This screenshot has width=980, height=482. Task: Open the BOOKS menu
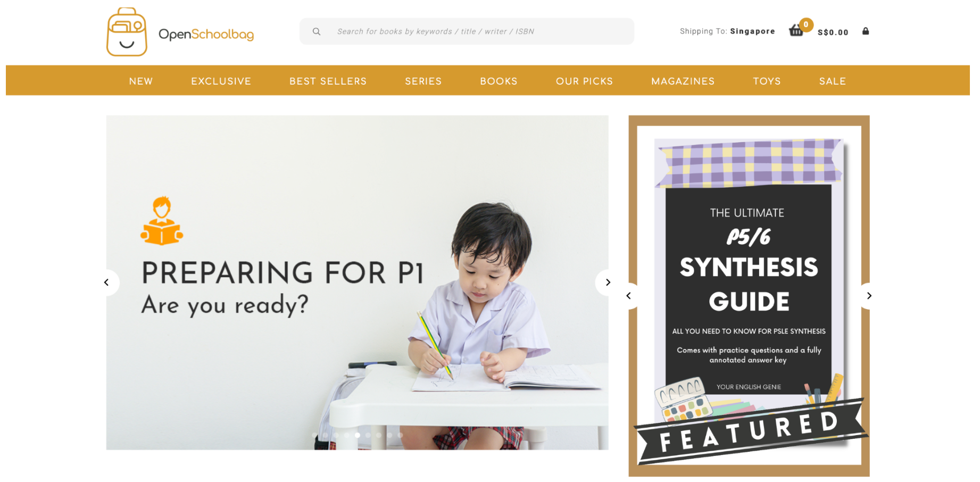click(499, 81)
